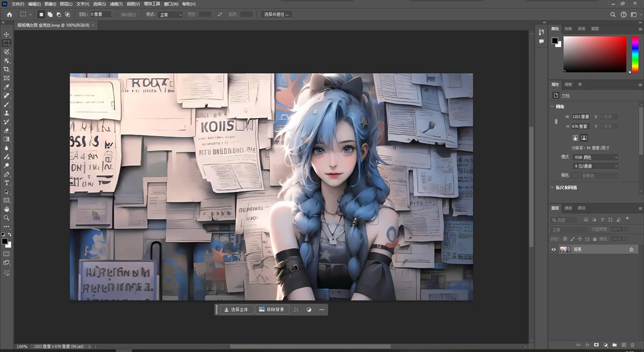Click the 移除背景 button
The image size is (644, 352).
(x=272, y=310)
